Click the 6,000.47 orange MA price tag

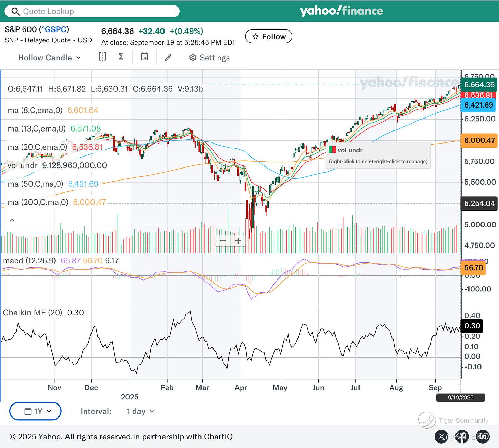click(479, 140)
